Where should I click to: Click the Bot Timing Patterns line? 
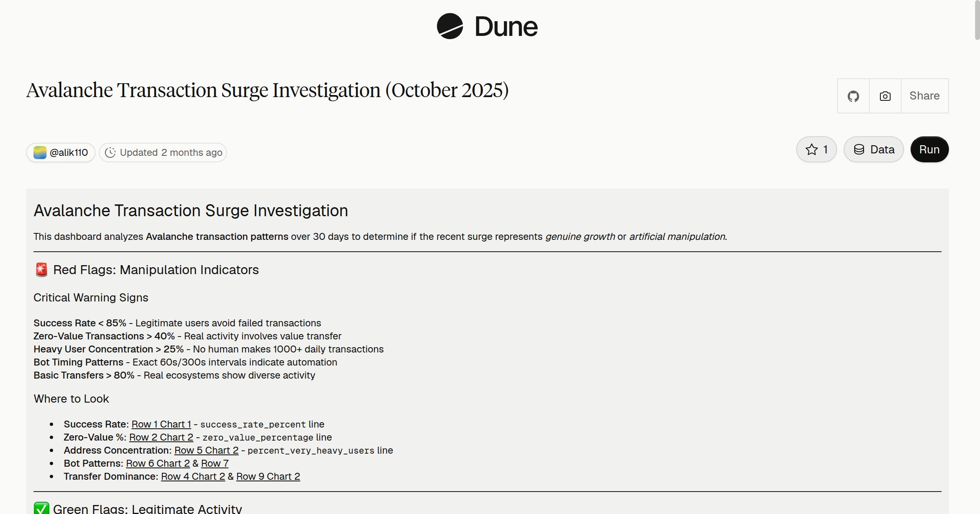[185, 362]
